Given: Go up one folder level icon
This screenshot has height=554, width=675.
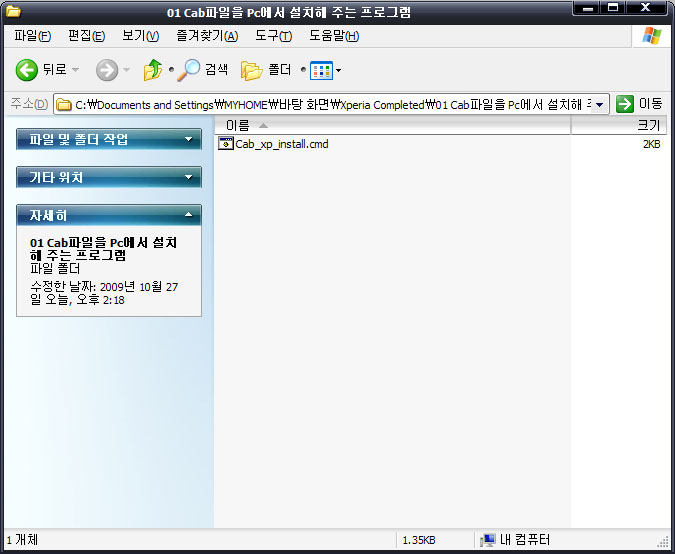Looking at the screenshot, I should coord(153,70).
